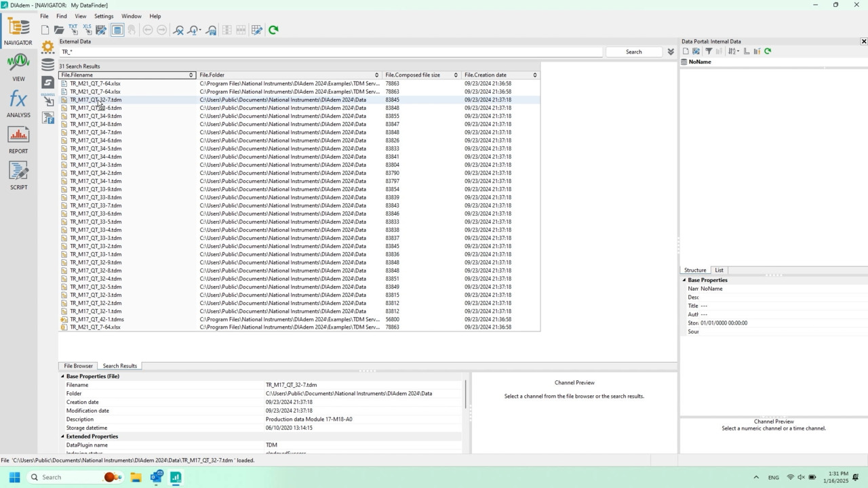Click the load search magnifier icon

click(x=195, y=30)
